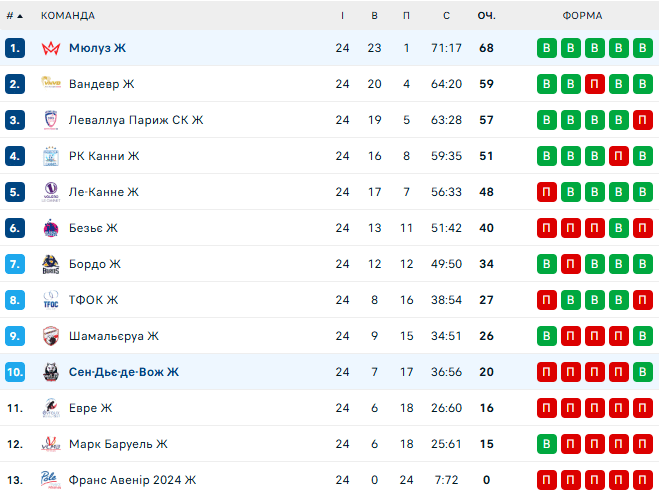659x497 pixels.
Task: Click Марк Баруель Ж's green В form badge
Action: point(546,444)
